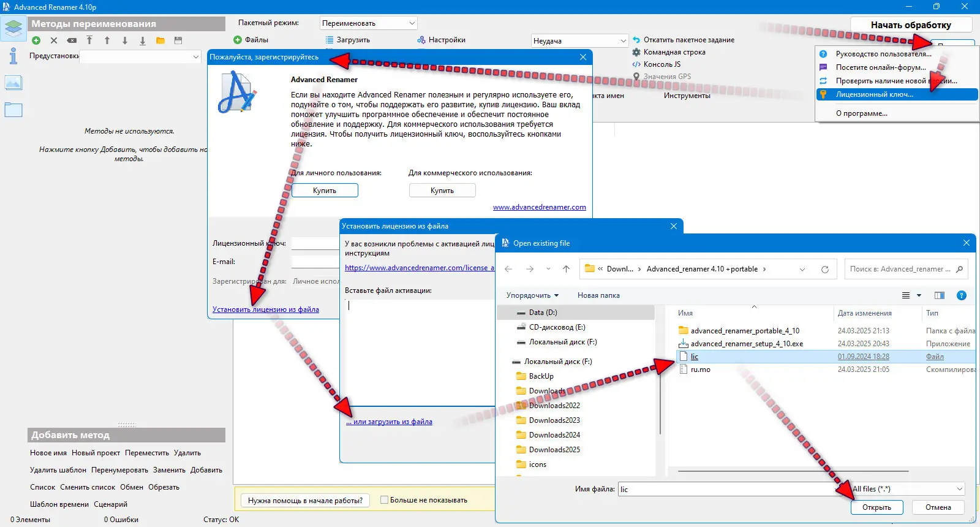
Task: Click Установить лицензию из файла link
Action: point(266,309)
